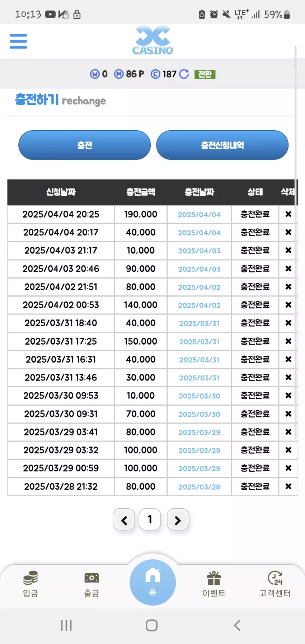The image size is (305, 644).
Task: Refresh the balance with circular arrow icon
Action: pyautogui.click(x=184, y=74)
